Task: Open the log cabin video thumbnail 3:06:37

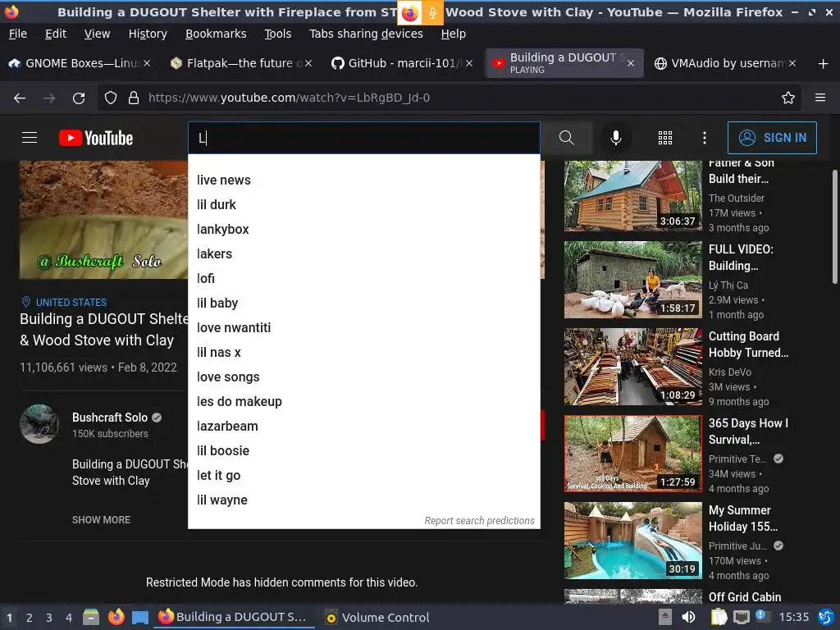Action: point(632,195)
